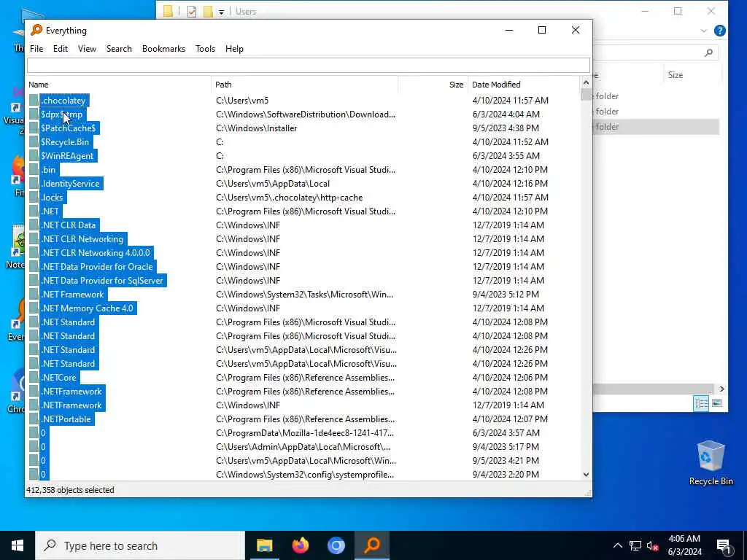Screen dimensions: 747x560
Task: Maximize the Everything window
Action: [x=542, y=30]
